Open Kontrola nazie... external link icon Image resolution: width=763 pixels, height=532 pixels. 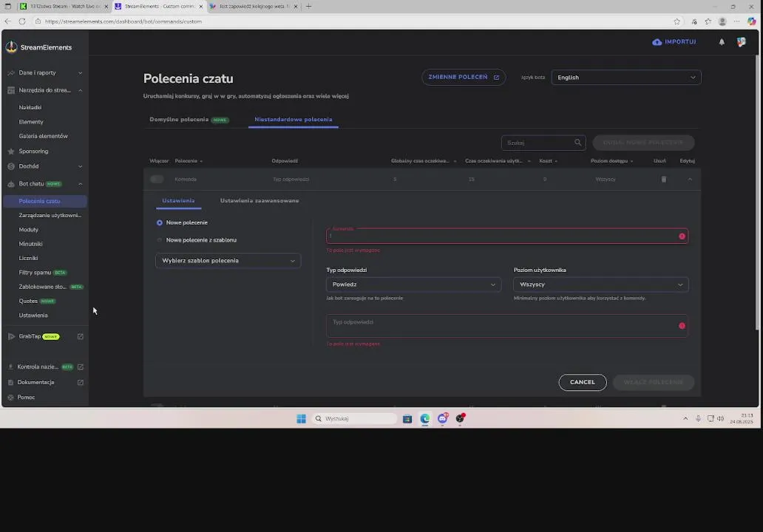81,366
